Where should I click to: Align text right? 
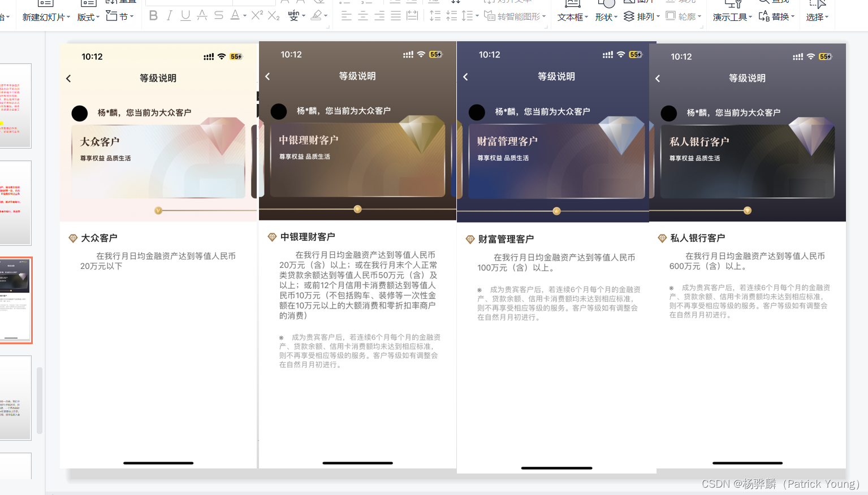pyautogui.click(x=379, y=16)
